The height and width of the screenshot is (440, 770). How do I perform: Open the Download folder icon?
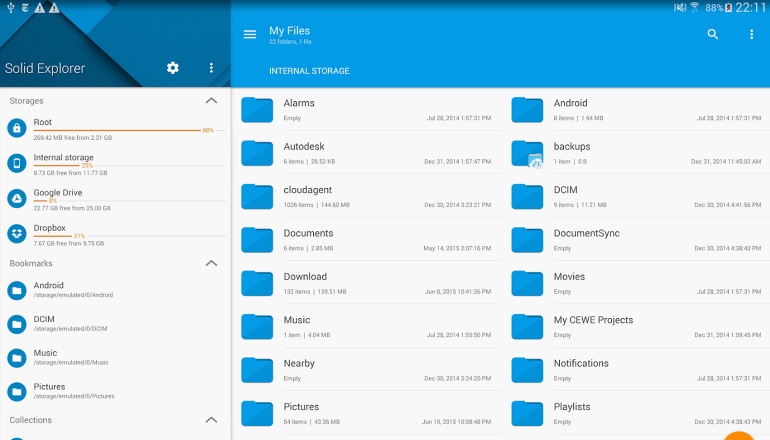257,283
